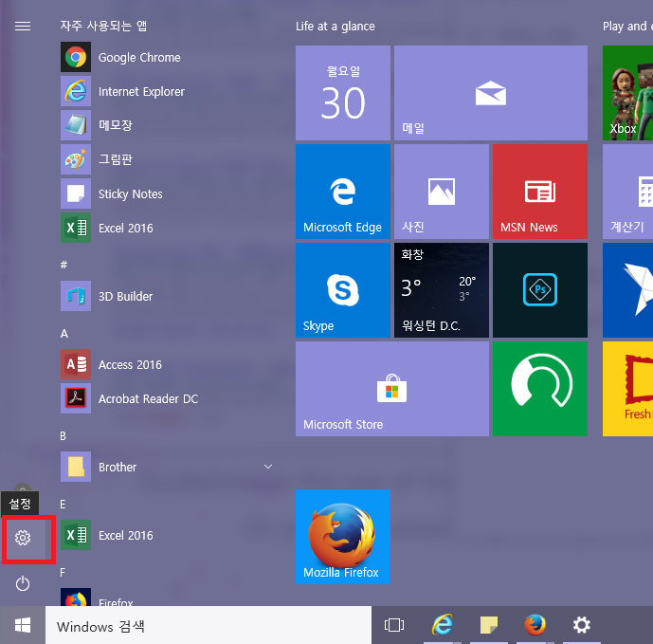Viewport: 653px width, 644px height.
Task: Launch Sticky Notes from the list
Action: click(167, 193)
